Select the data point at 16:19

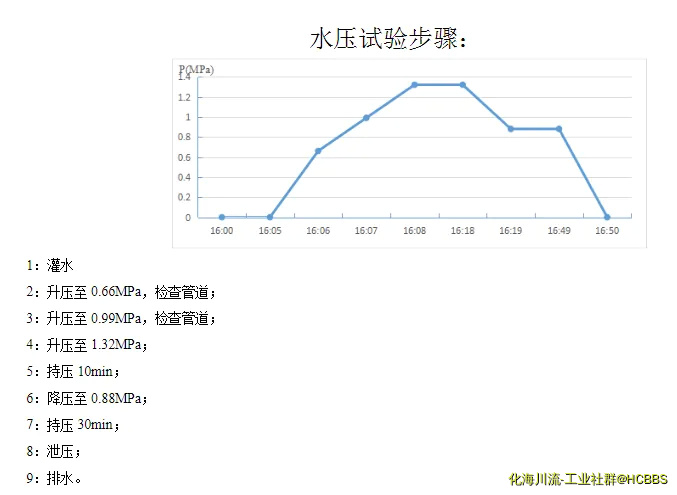pyautogui.click(x=511, y=129)
